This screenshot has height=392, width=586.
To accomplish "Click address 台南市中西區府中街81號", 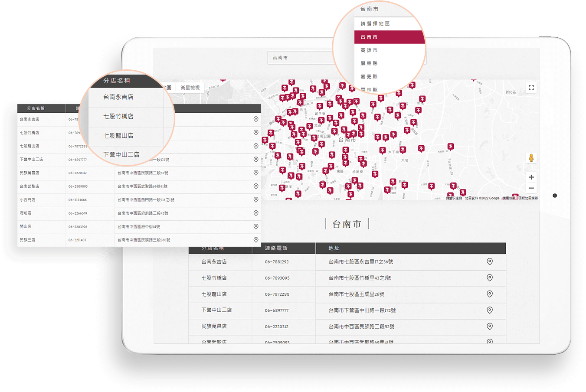I will [139, 227].
